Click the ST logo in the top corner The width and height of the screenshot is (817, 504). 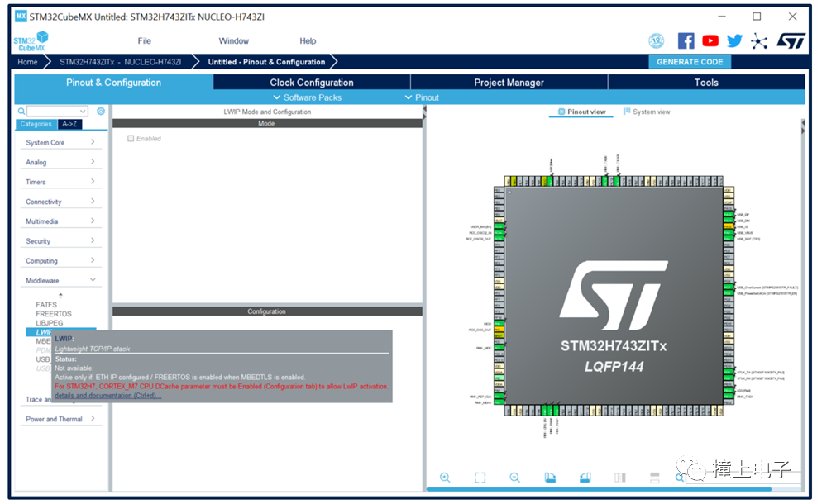point(791,40)
